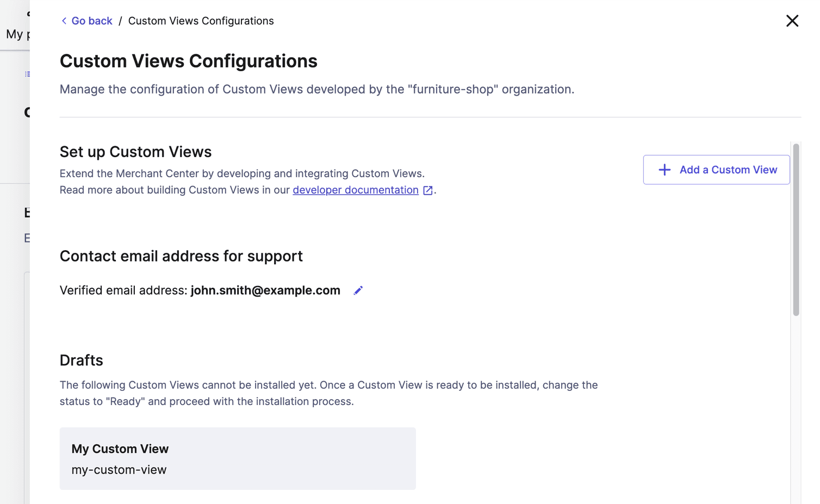
Task: Click the small list icon behind the panel
Action: point(27,74)
